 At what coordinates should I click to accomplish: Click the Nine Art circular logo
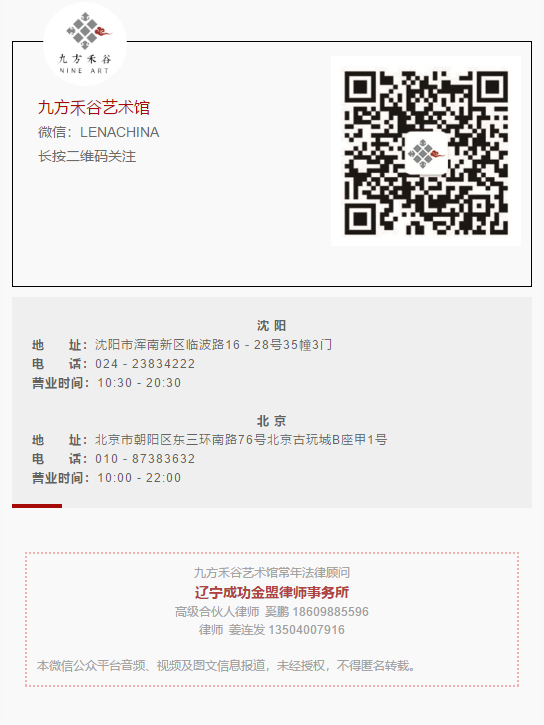point(85,44)
